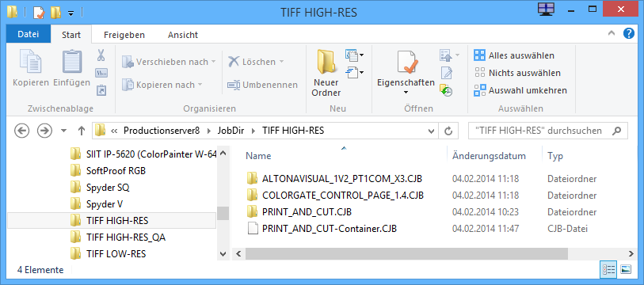Collapse the ribbon with the chevron
Viewport: 644px width, 285px height.
click(612, 34)
